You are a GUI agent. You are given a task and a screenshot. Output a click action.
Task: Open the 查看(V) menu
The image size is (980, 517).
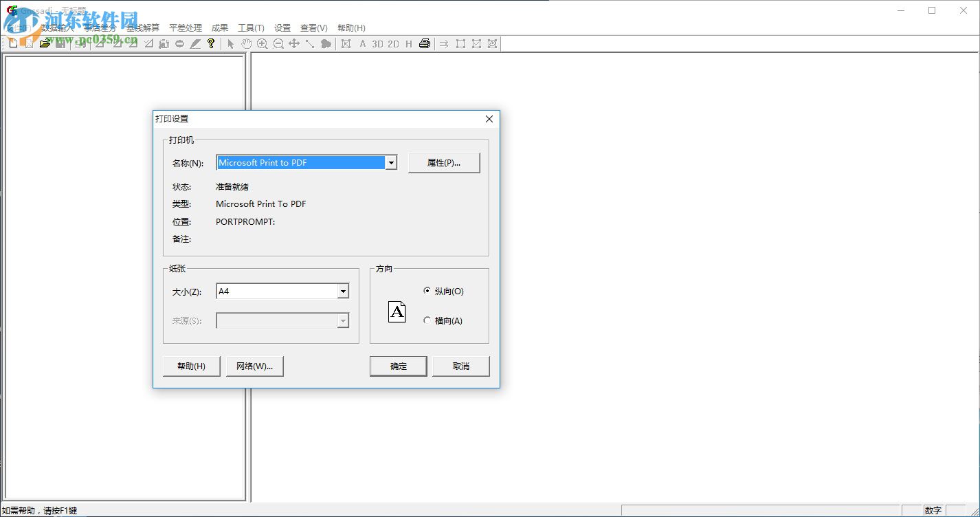(x=314, y=28)
